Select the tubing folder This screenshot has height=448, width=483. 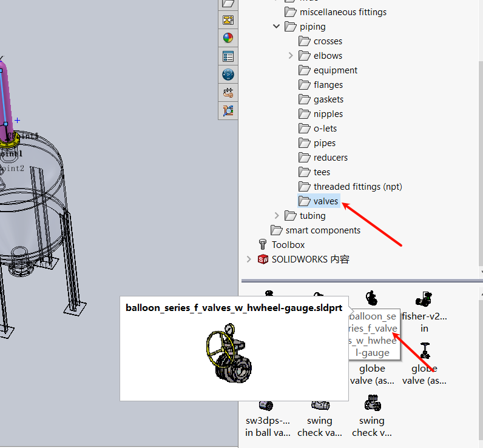pos(305,216)
